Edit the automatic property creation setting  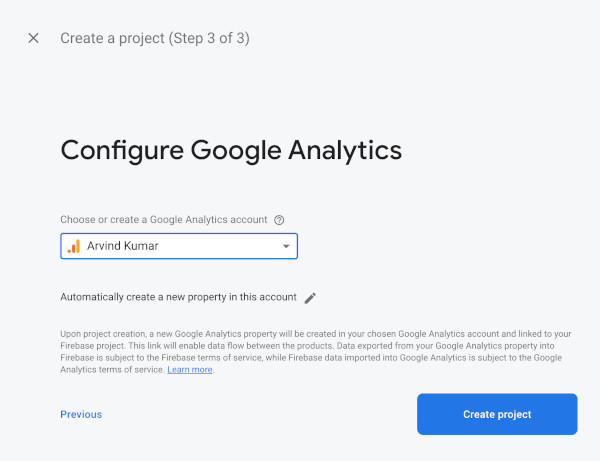tap(310, 298)
